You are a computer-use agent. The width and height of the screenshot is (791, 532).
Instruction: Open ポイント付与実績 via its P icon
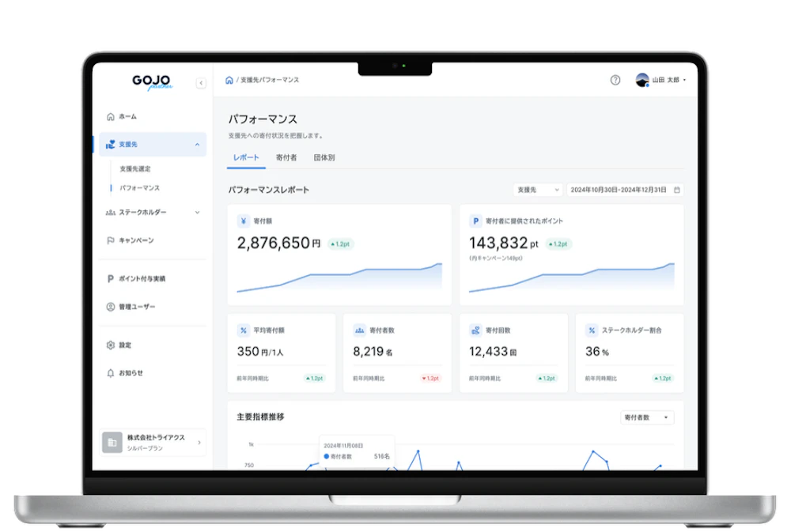[111, 278]
